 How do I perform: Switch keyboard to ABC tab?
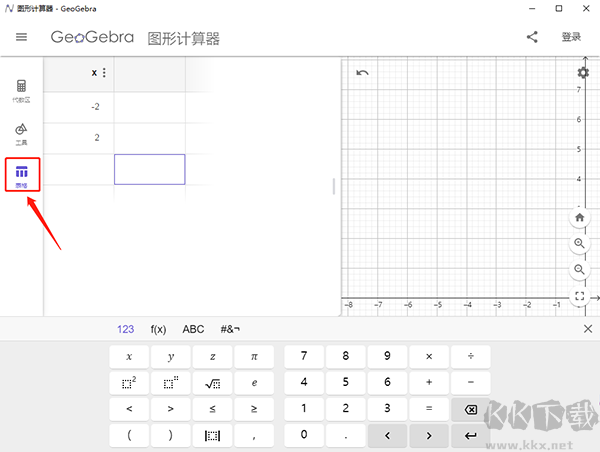click(193, 329)
